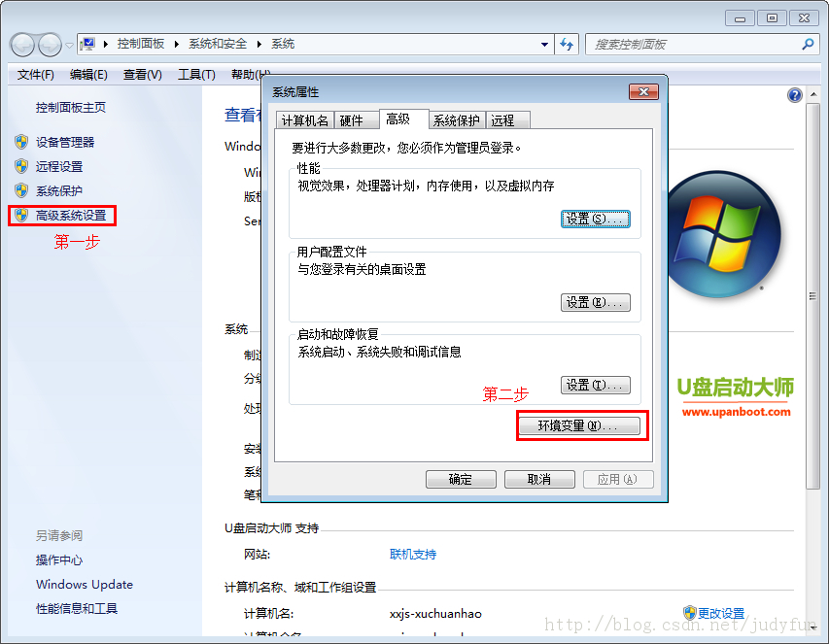Click the search magnifier icon
The width and height of the screenshot is (829, 644).
tap(808, 45)
